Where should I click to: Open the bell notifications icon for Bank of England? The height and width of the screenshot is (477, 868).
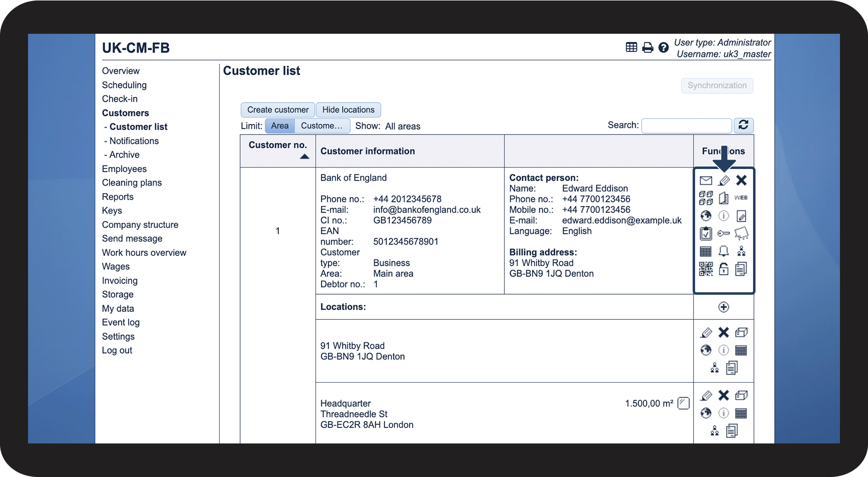(724, 252)
